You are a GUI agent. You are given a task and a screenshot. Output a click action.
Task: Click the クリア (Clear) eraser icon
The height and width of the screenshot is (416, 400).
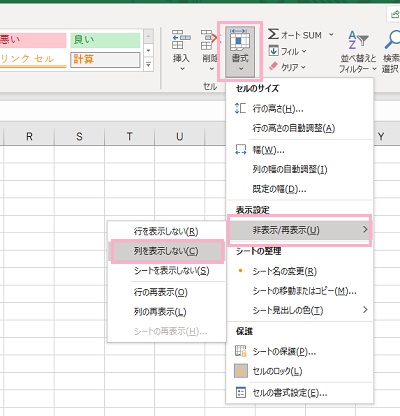click(x=273, y=66)
